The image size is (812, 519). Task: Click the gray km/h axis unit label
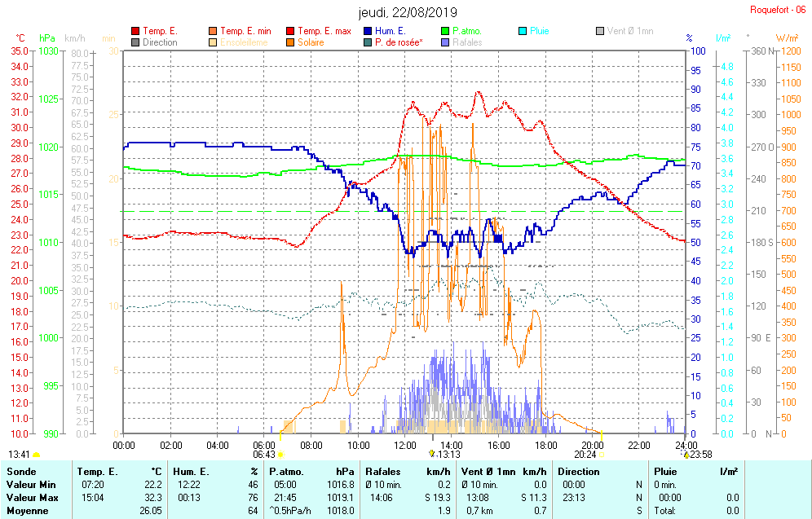(x=75, y=38)
